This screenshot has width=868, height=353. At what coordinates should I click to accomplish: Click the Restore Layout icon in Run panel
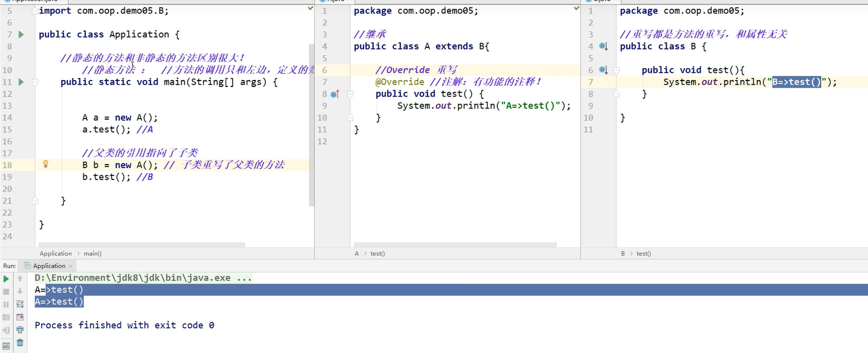pos(7,345)
